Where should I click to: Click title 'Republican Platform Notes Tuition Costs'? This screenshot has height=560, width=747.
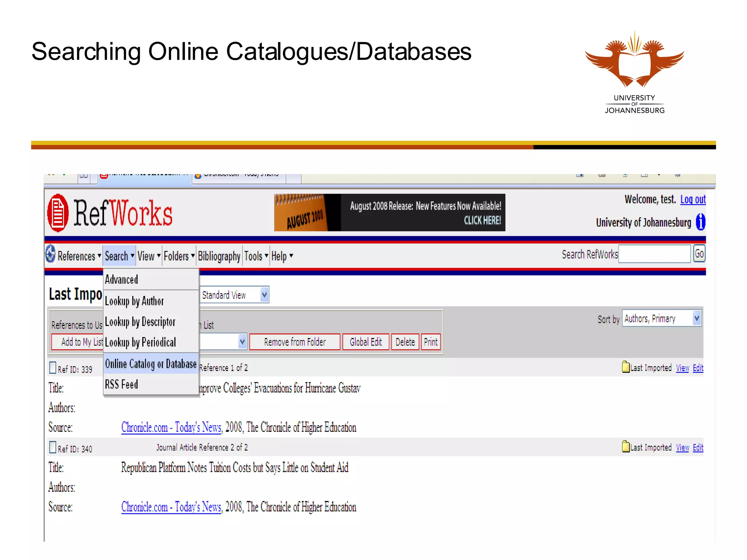coord(235,467)
